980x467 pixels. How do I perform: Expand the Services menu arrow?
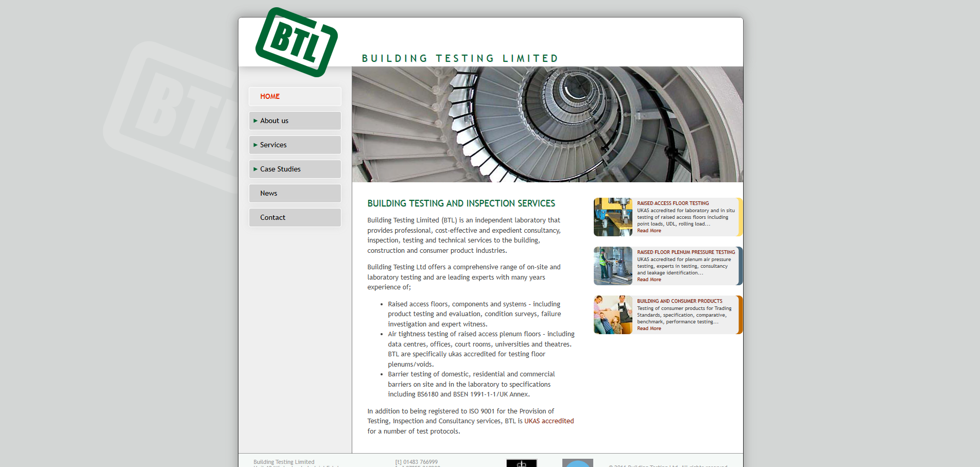(x=255, y=145)
